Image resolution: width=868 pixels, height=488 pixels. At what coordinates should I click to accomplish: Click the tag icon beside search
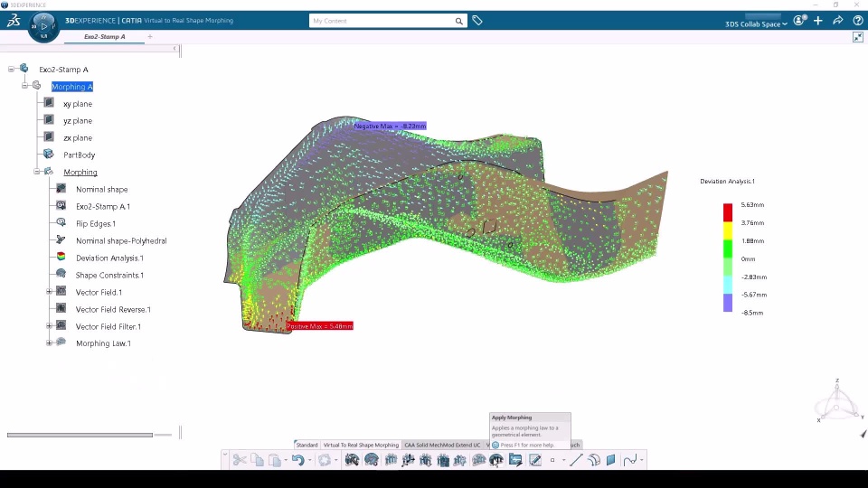click(477, 21)
